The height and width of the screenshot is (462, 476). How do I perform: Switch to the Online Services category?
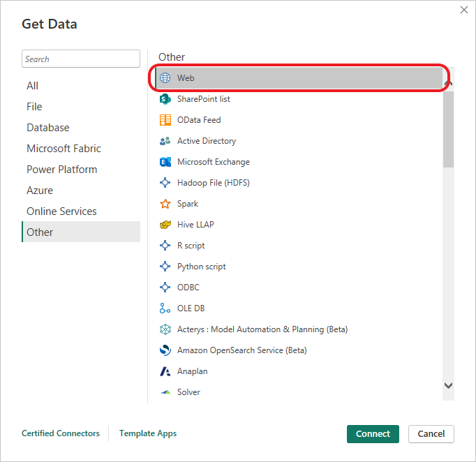[61, 211]
